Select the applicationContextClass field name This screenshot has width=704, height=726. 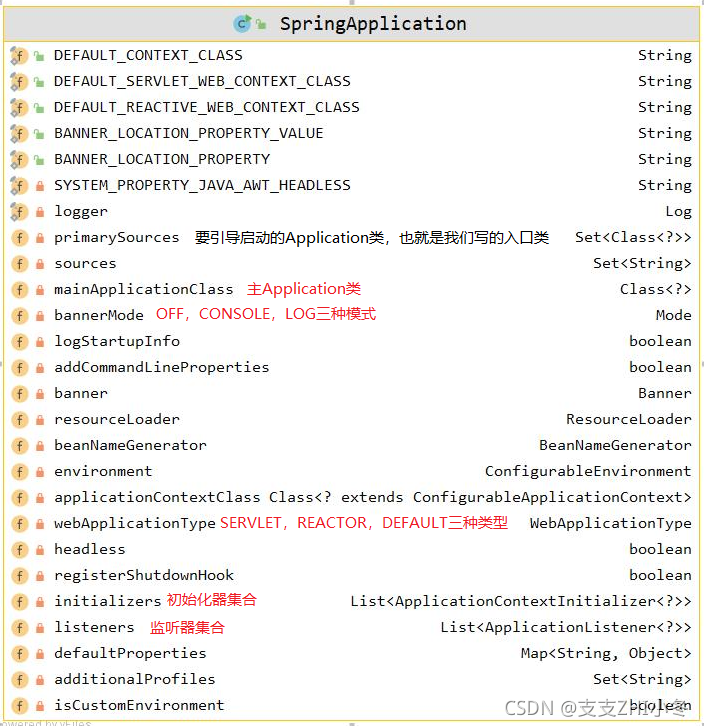point(157,497)
